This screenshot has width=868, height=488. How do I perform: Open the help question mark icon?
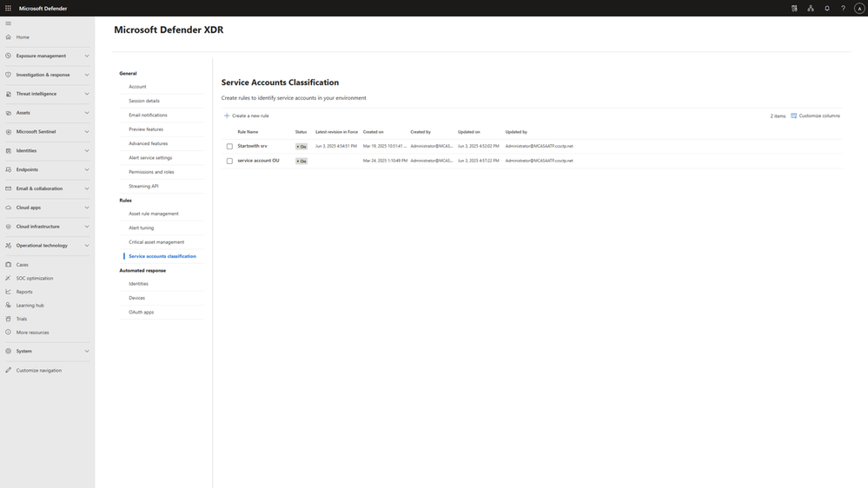point(843,9)
